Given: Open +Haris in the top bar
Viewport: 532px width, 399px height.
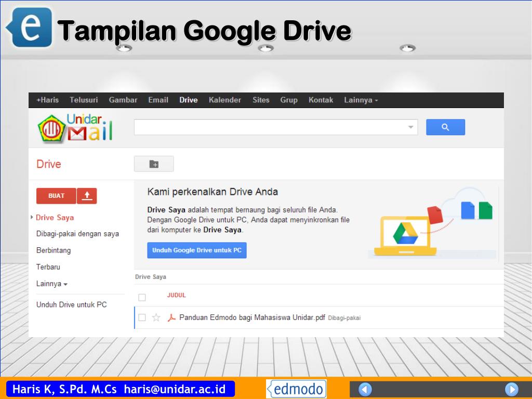Looking at the screenshot, I should click(47, 100).
